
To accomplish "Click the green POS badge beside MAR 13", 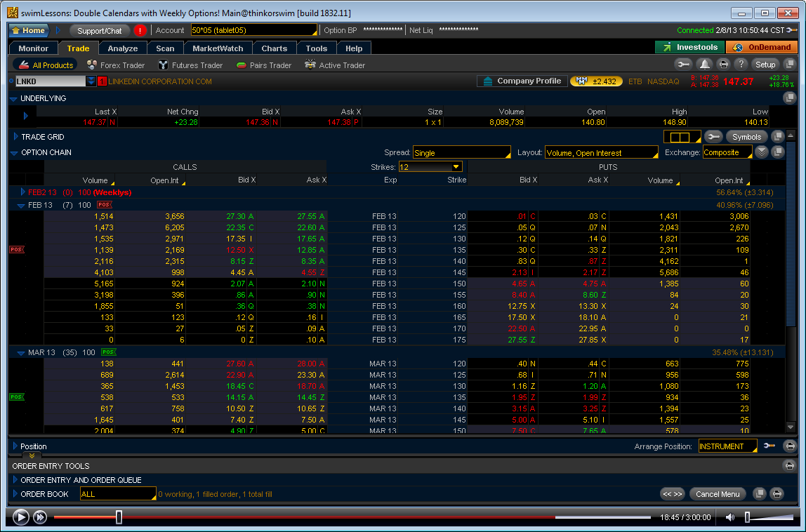I will tap(108, 352).
